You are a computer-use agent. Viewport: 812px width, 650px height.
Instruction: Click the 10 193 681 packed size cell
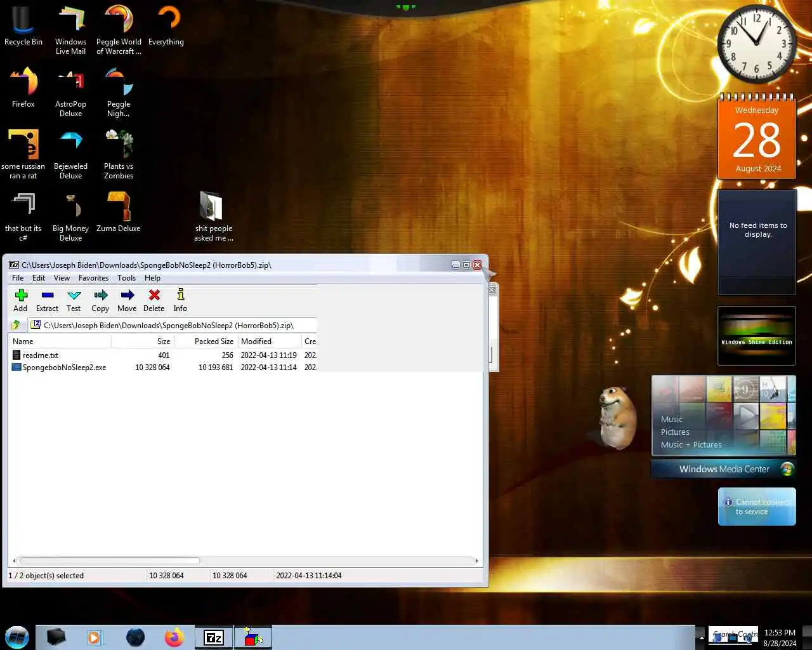[216, 368]
